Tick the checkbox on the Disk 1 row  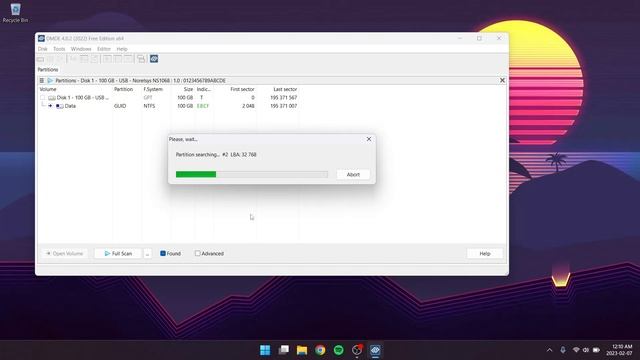click(42, 98)
